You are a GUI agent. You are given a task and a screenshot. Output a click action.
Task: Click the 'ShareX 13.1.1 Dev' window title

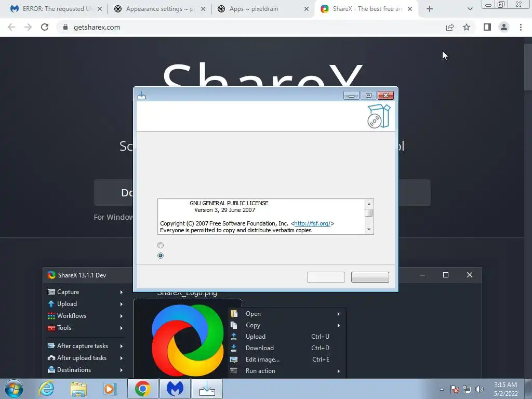tap(82, 275)
